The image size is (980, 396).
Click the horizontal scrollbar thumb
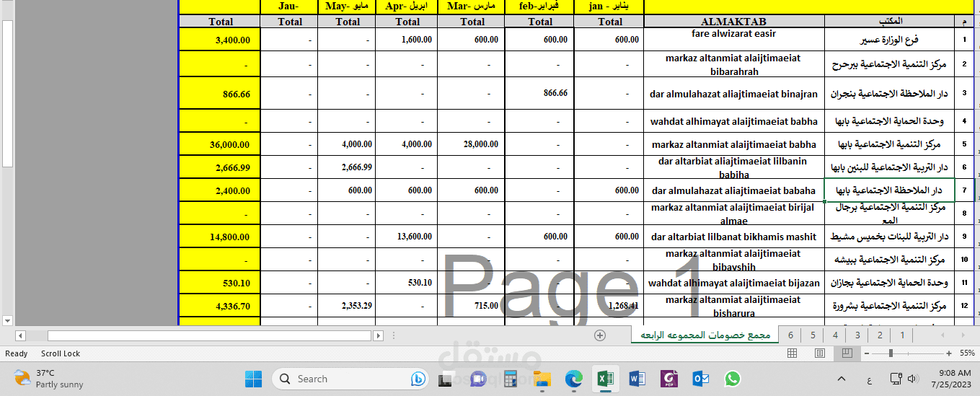pyautogui.click(x=209, y=335)
